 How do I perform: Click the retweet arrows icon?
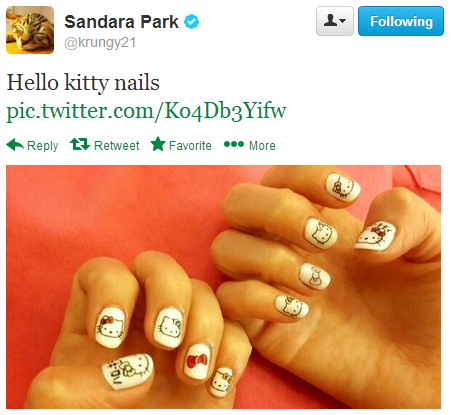[80, 145]
